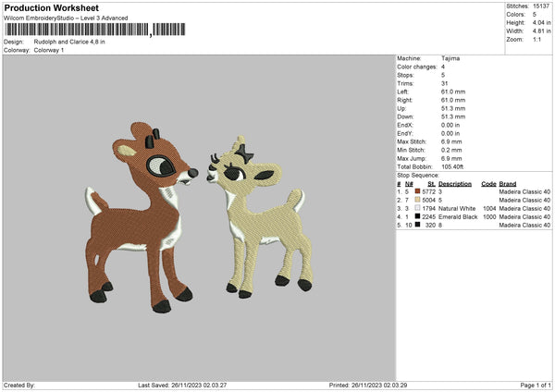Screen dimensions: 555x392
Task: Click the EndX value 0.00 in
Action: 450,125
